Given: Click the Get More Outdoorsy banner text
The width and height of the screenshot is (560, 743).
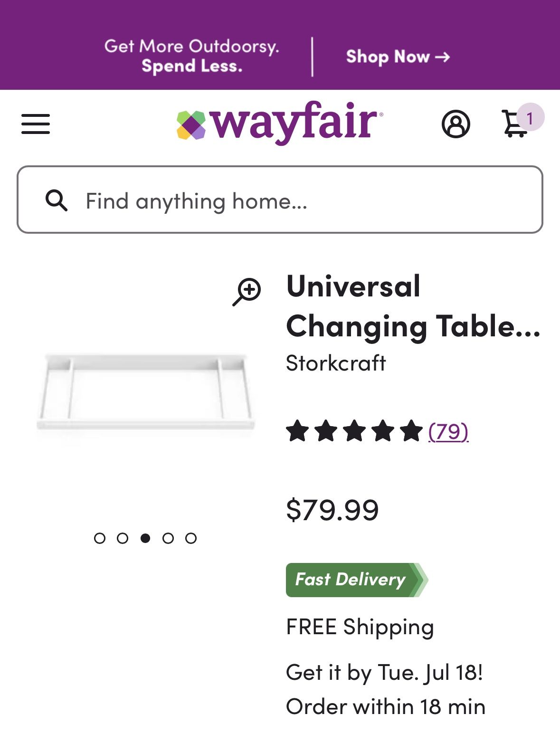Looking at the screenshot, I should click(x=191, y=56).
